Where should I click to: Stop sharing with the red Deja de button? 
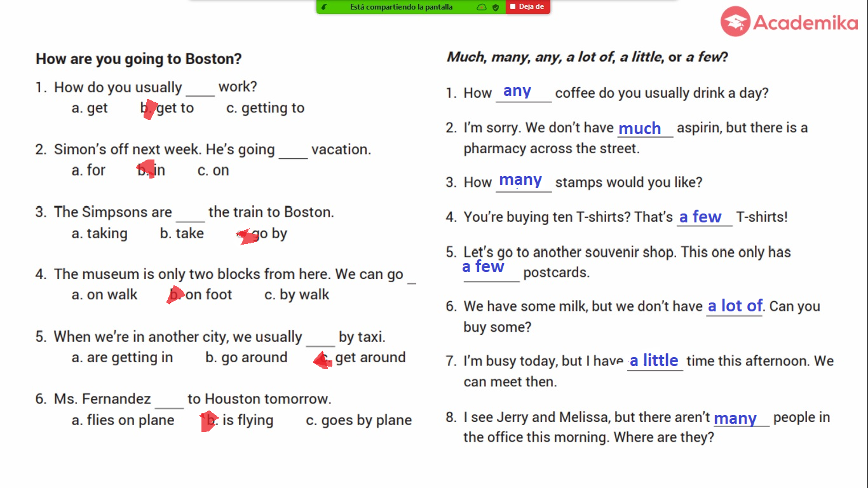click(527, 7)
